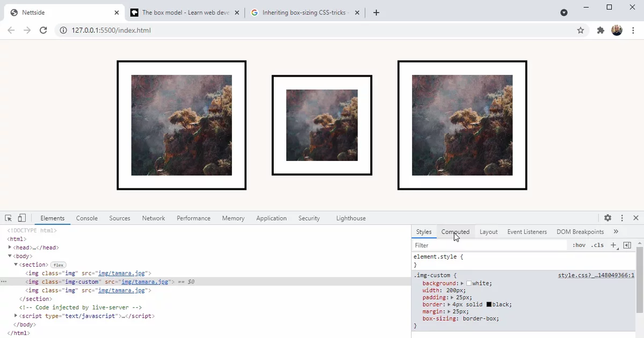
Task: Close the DevTools panel
Action: point(636,218)
